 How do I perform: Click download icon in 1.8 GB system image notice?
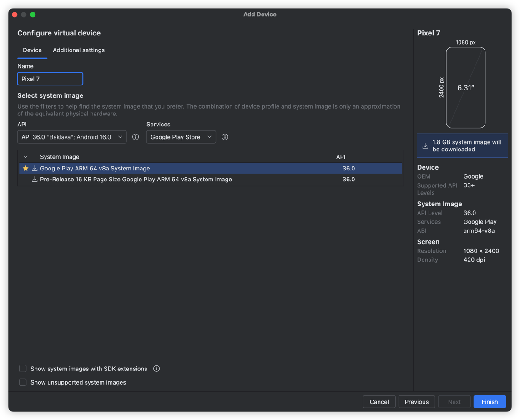point(425,146)
